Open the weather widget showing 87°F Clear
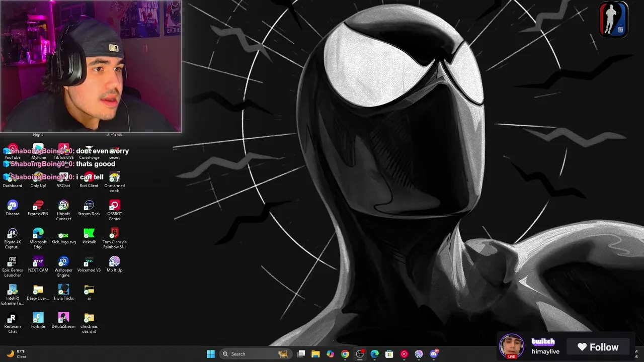This screenshot has width=644, height=362. (17, 354)
